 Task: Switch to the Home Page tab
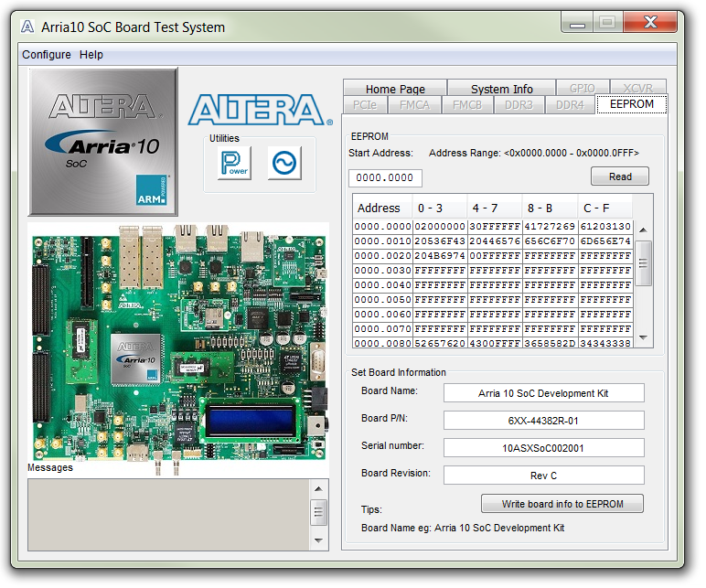[x=395, y=89]
